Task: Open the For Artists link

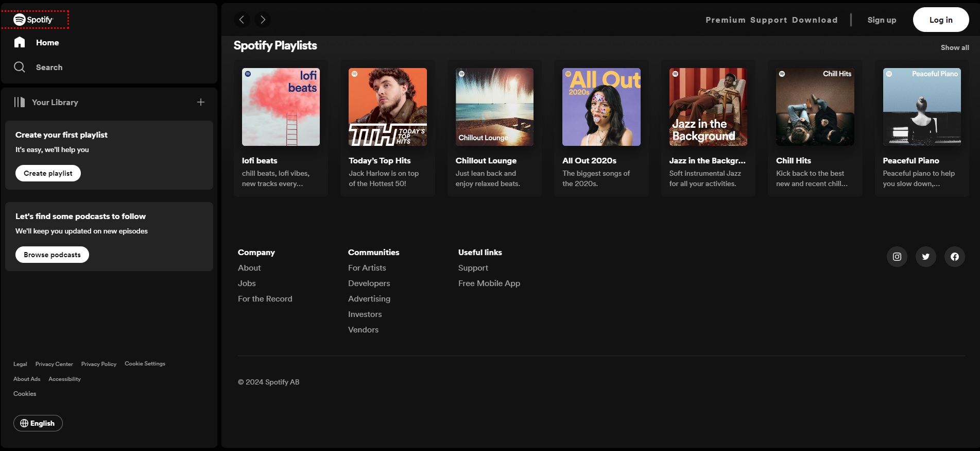Action: (x=367, y=268)
